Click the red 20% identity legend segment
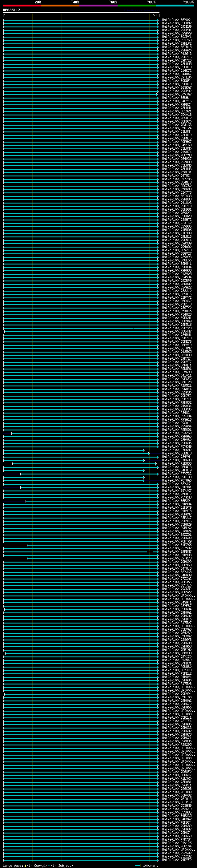Viewport: 197px width, 868px height. tap(22, 6)
